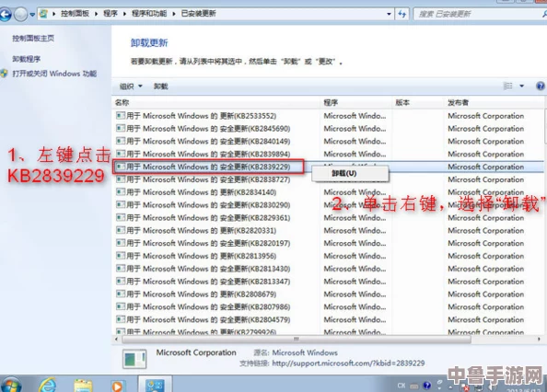Screen dimensions: 547x392
Task: Open the 控制面板主页 link
Action: pos(33,38)
